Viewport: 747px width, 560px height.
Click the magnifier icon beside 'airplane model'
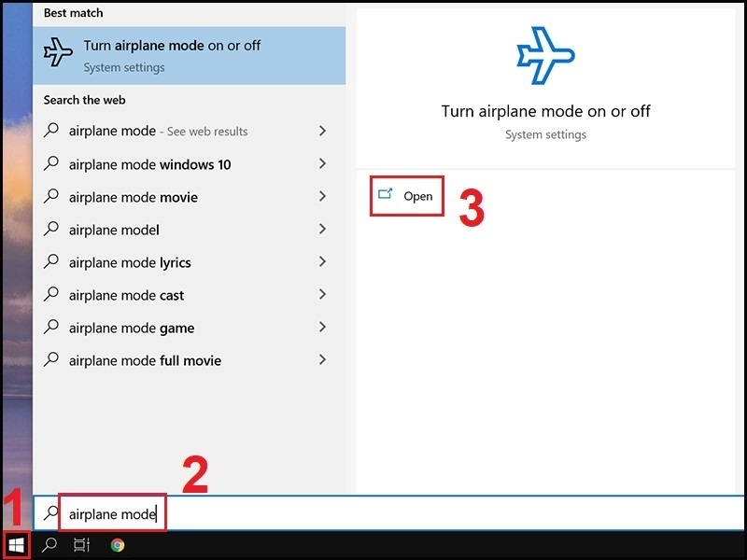coord(52,230)
